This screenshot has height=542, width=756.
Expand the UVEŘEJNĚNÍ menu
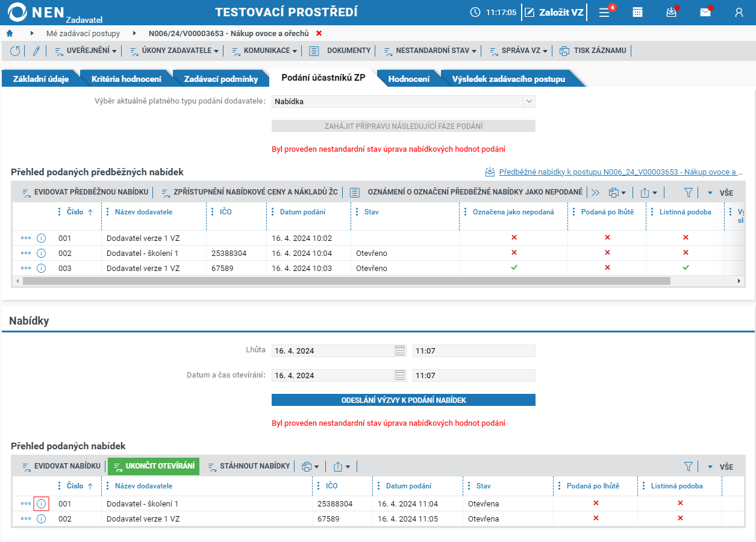click(x=86, y=51)
